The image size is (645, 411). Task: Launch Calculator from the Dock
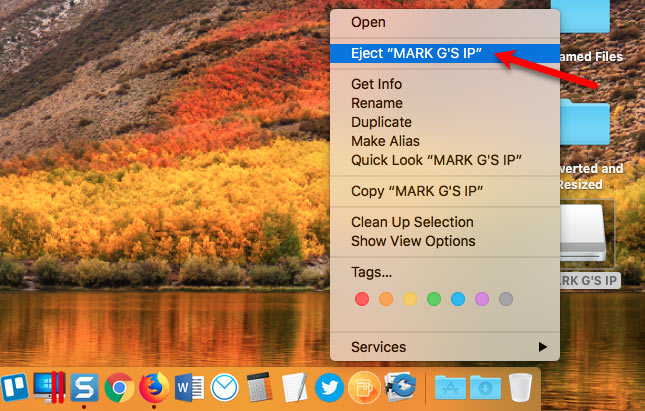coord(259,387)
